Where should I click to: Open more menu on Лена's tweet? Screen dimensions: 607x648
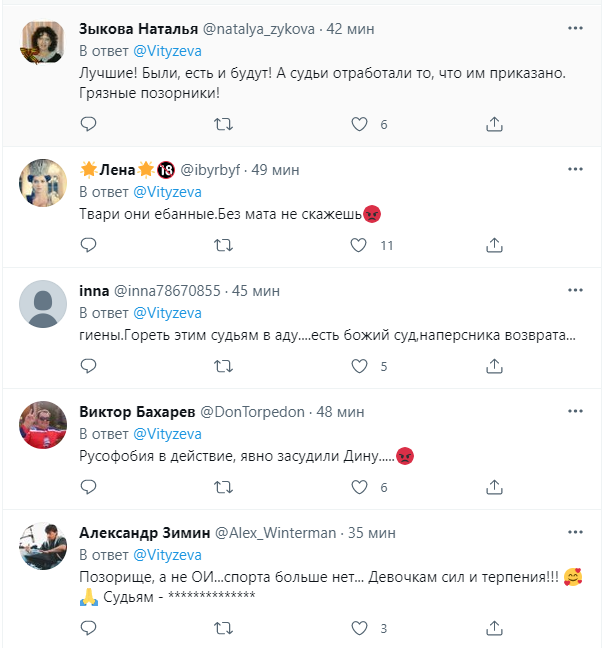574,170
